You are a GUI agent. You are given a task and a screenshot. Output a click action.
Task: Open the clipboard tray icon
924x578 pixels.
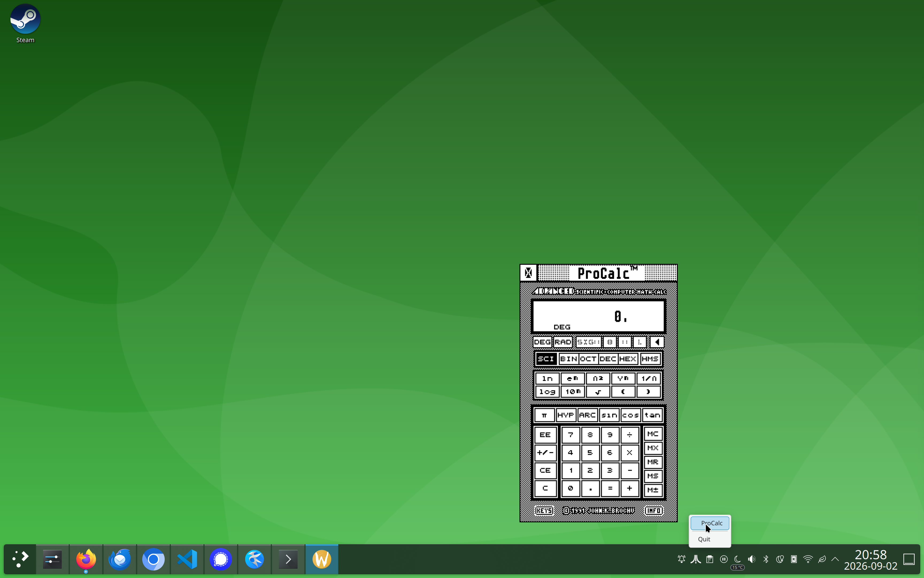coord(709,559)
